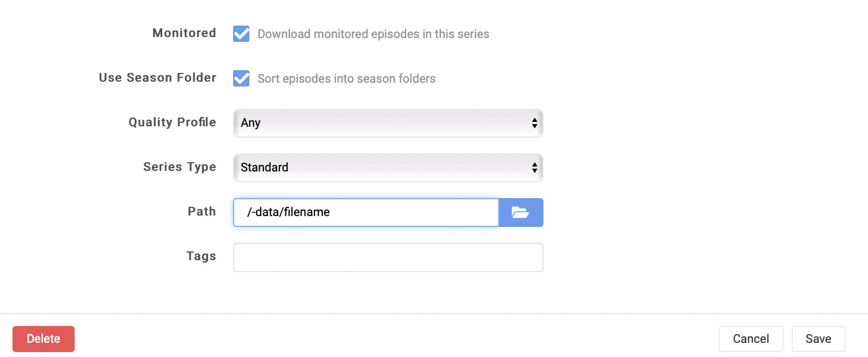Click the 'Tags' field label
This screenshot has height=357, width=868.
201,256
